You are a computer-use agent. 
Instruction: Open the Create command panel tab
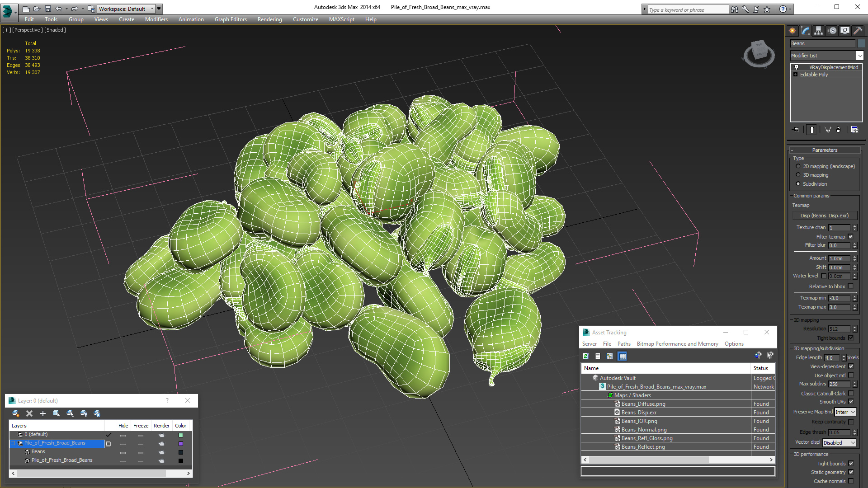click(x=792, y=31)
